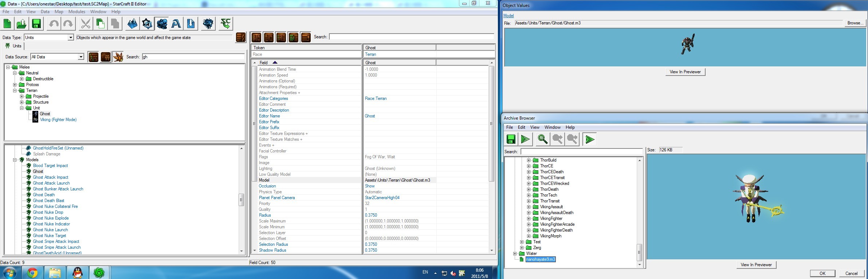Viewport: 868px width, 279px height.
Task: Open the Data Source All Data dropdown
Action: point(81,57)
